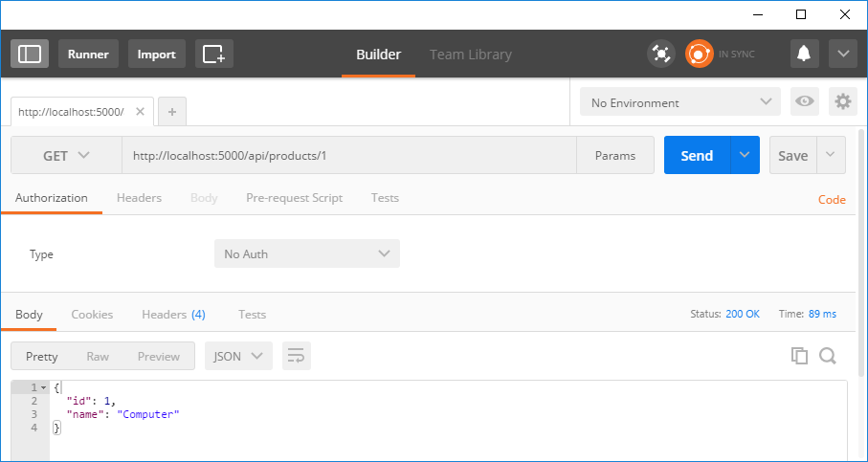Switch to the Headers request tab
868x462 pixels.
point(139,198)
